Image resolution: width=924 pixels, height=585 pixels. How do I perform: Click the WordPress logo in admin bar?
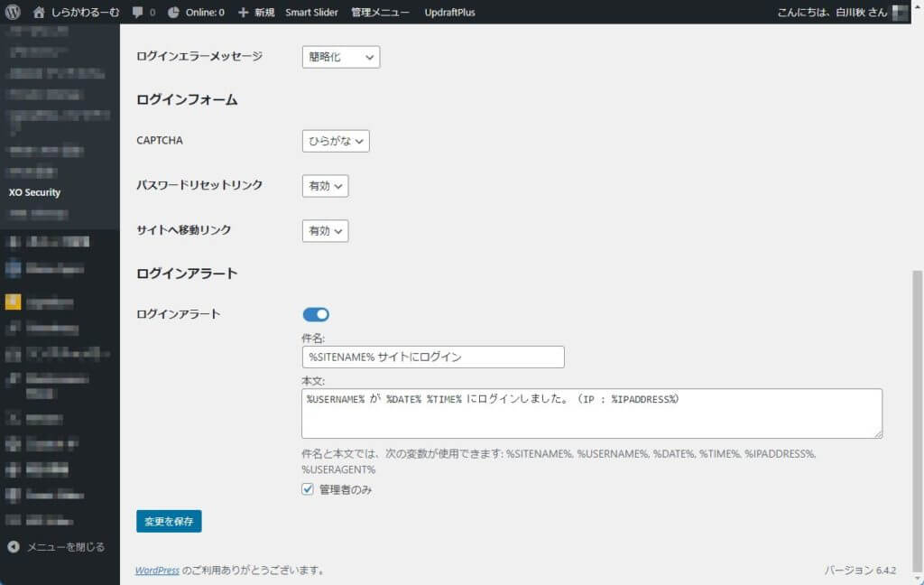tap(13, 13)
